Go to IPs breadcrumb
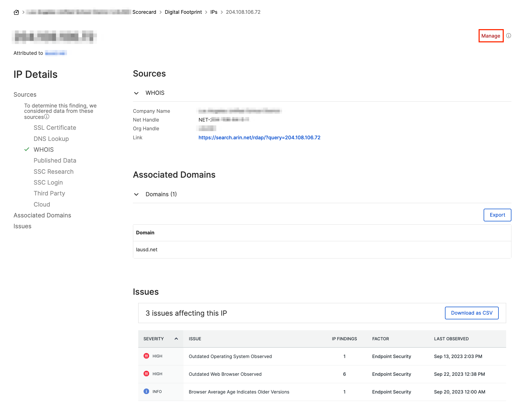Image resolution: width=526 pixels, height=420 pixels. (x=214, y=12)
